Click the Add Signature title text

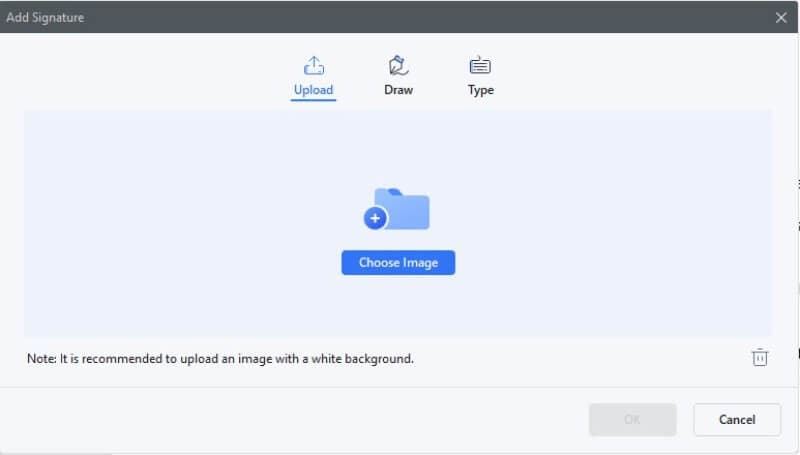(45, 17)
